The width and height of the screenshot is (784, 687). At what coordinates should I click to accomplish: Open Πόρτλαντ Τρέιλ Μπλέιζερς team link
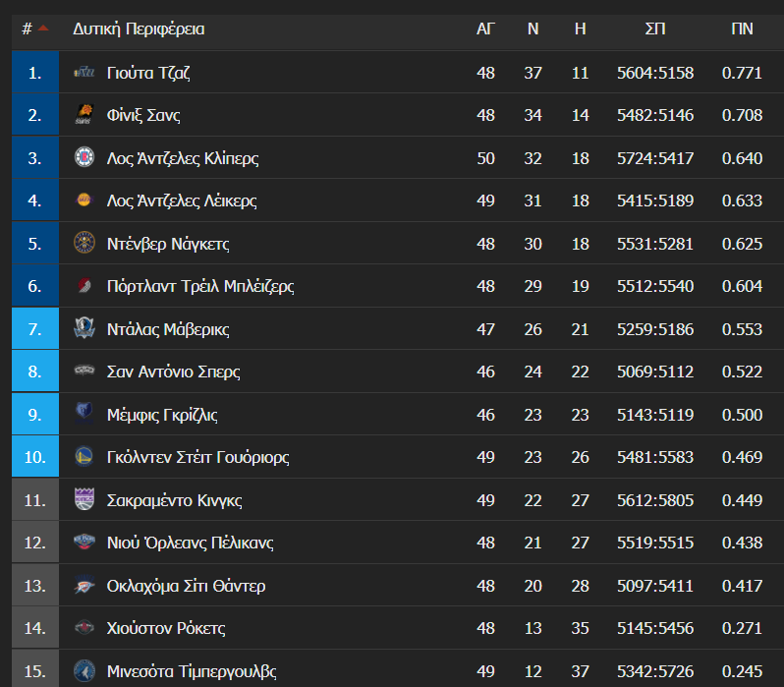click(200, 286)
